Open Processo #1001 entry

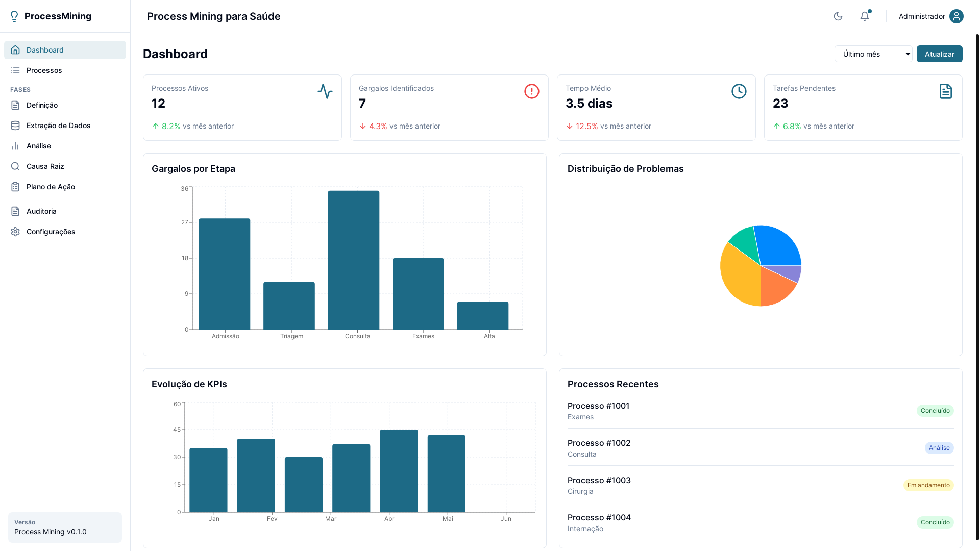click(x=761, y=411)
